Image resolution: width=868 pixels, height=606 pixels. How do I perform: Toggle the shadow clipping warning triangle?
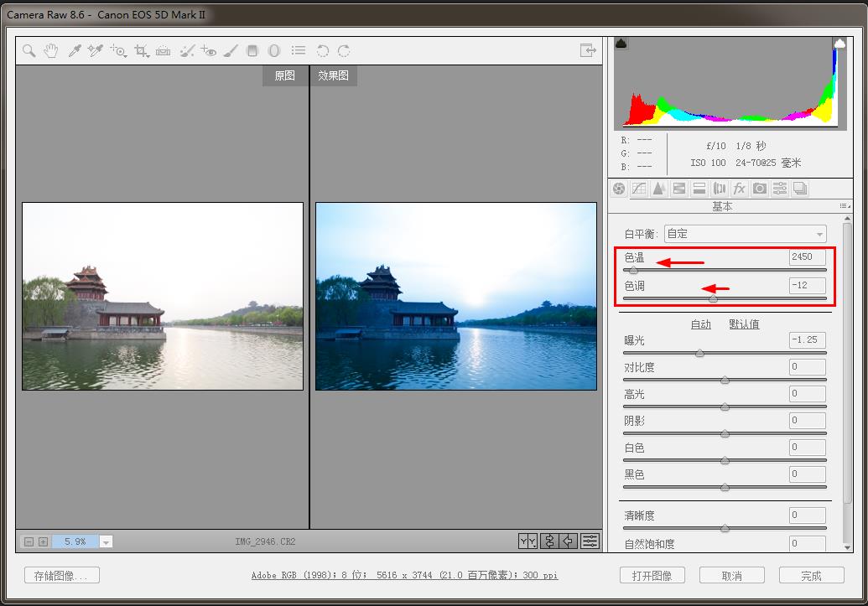[621, 44]
